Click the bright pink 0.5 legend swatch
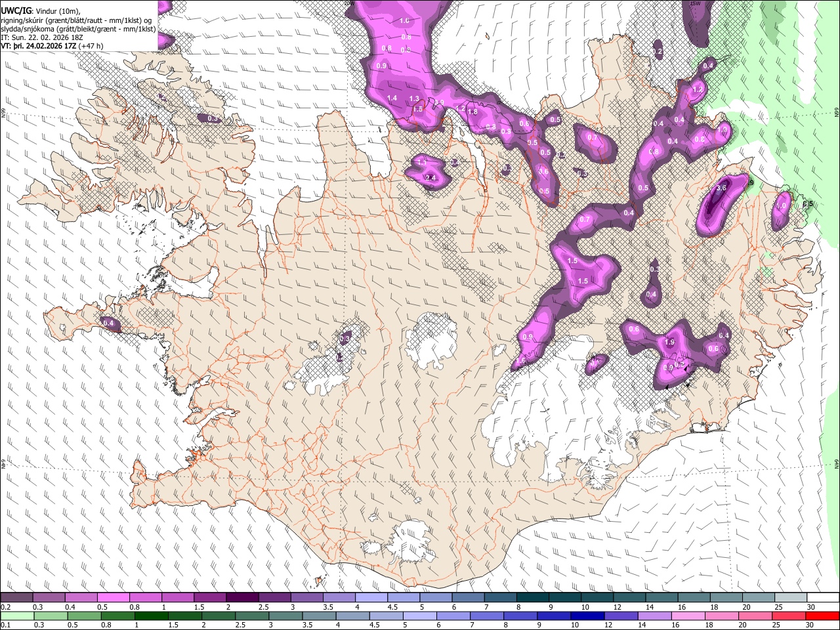Viewport: 840px width, 630px height. pyautogui.click(x=114, y=598)
